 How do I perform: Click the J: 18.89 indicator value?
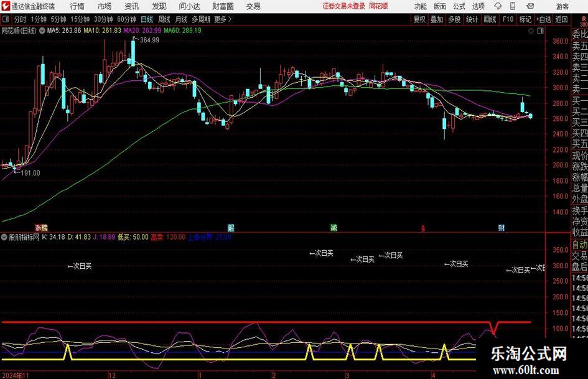click(104, 237)
